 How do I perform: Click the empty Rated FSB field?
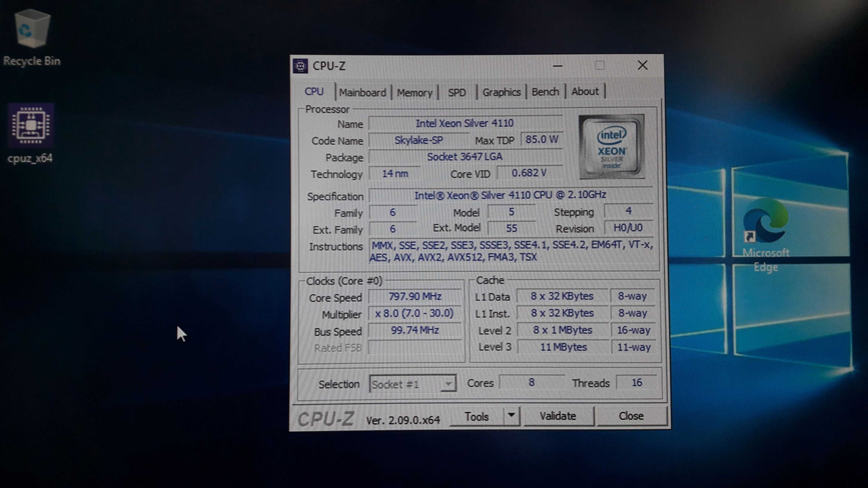point(415,347)
